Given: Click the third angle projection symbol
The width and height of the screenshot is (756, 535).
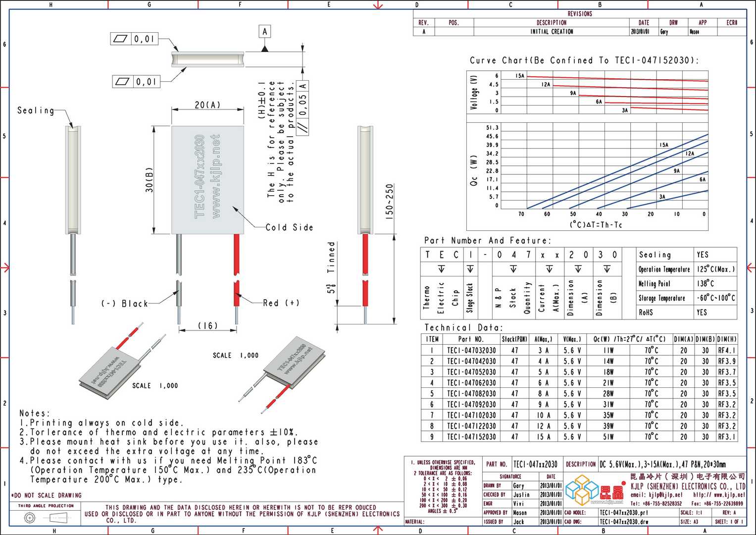Looking at the screenshot, I should tap(45, 518).
